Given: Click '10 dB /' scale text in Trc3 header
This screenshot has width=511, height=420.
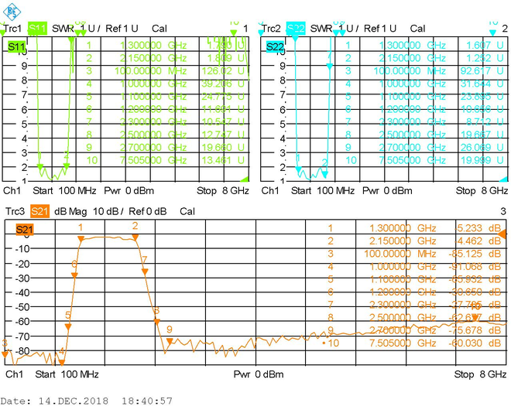Looking at the screenshot, I should [108, 212].
